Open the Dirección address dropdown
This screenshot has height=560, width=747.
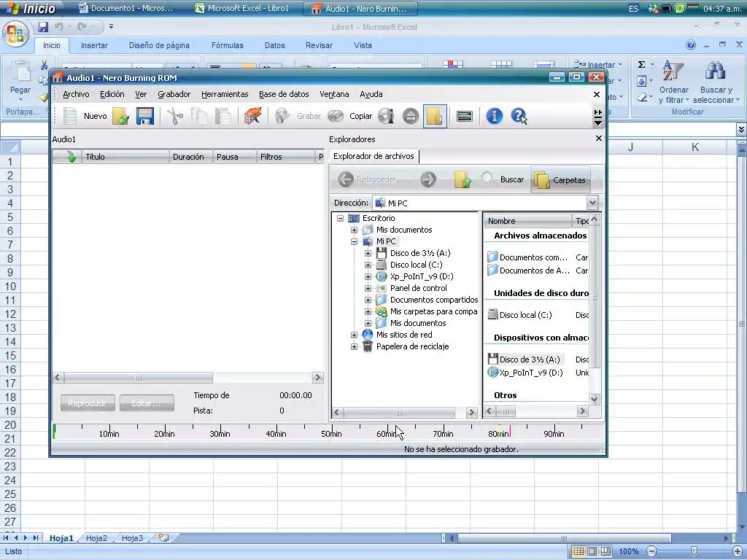tap(592, 203)
